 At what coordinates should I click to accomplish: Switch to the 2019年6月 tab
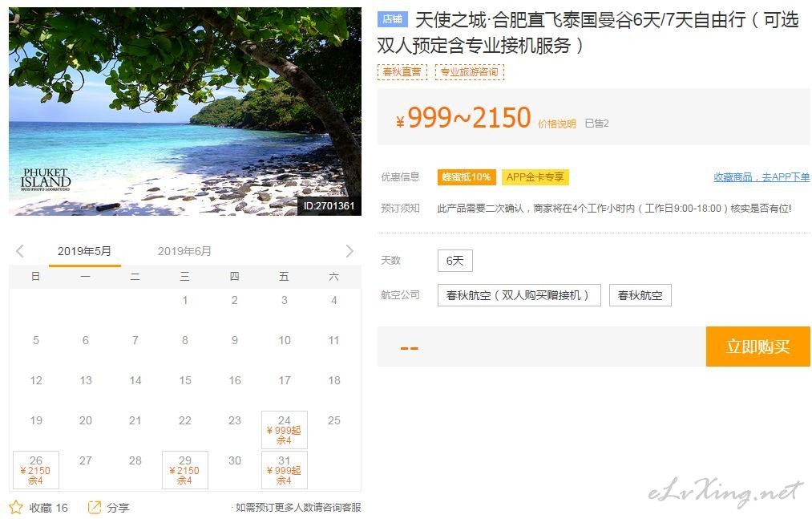(x=184, y=251)
